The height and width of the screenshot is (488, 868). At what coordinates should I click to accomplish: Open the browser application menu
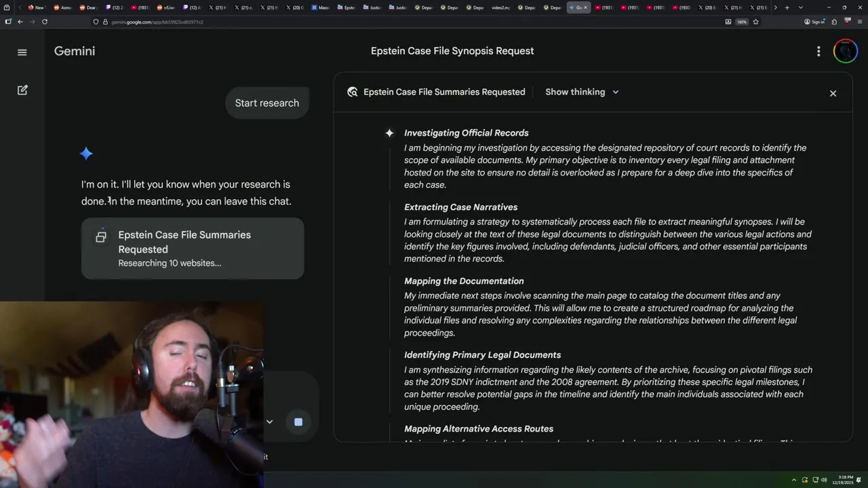click(x=859, y=22)
